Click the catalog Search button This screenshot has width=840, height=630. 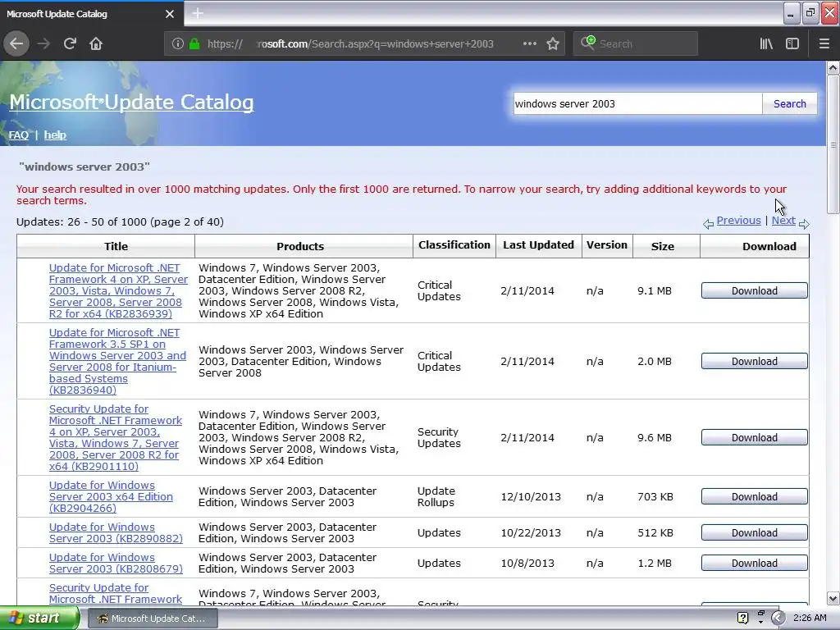click(790, 104)
